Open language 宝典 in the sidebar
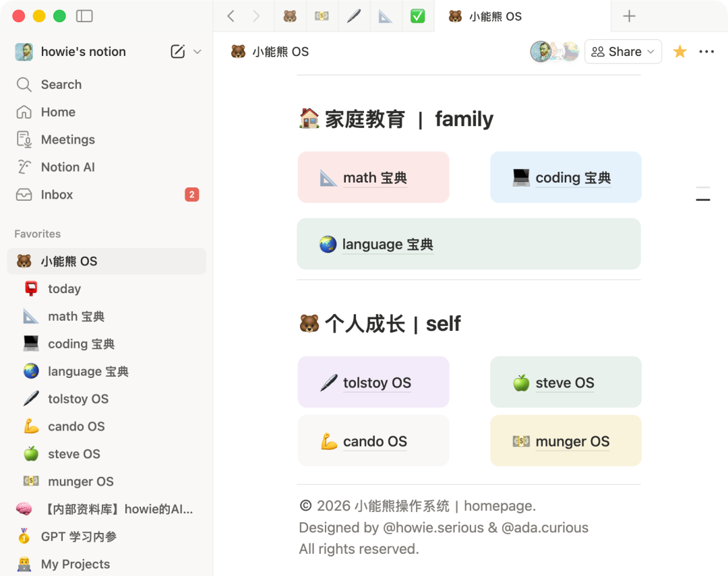The width and height of the screenshot is (728, 576). (107, 371)
